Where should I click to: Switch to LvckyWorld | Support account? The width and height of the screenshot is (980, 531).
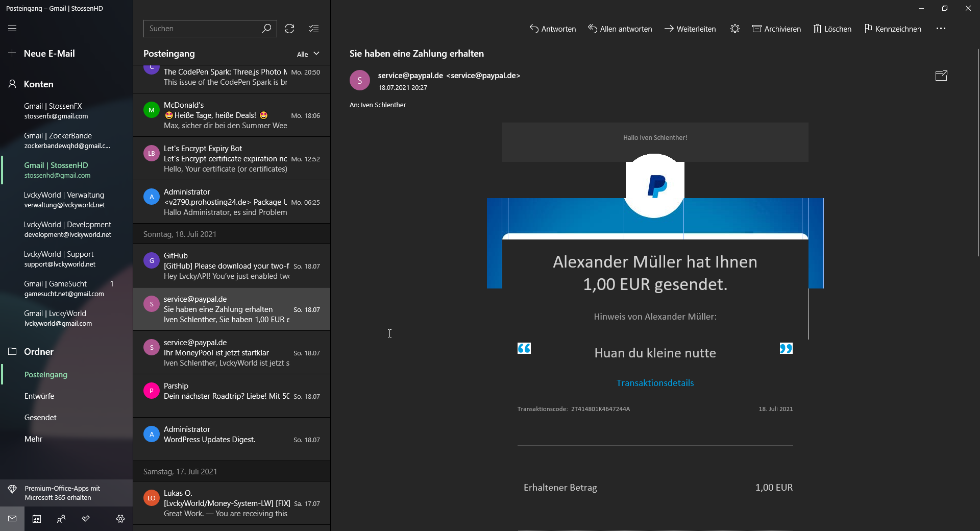pyautogui.click(x=59, y=259)
